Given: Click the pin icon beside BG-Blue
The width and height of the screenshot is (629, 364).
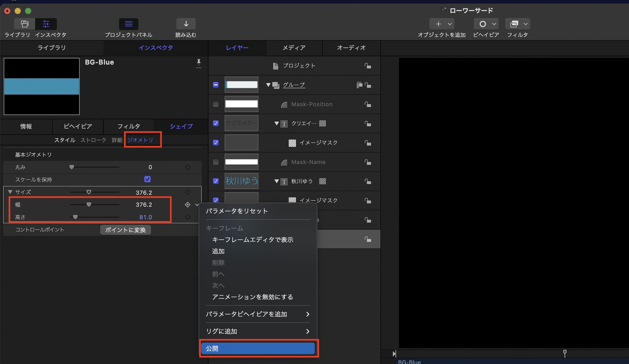Looking at the screenshot, I should tap(199, 63).
